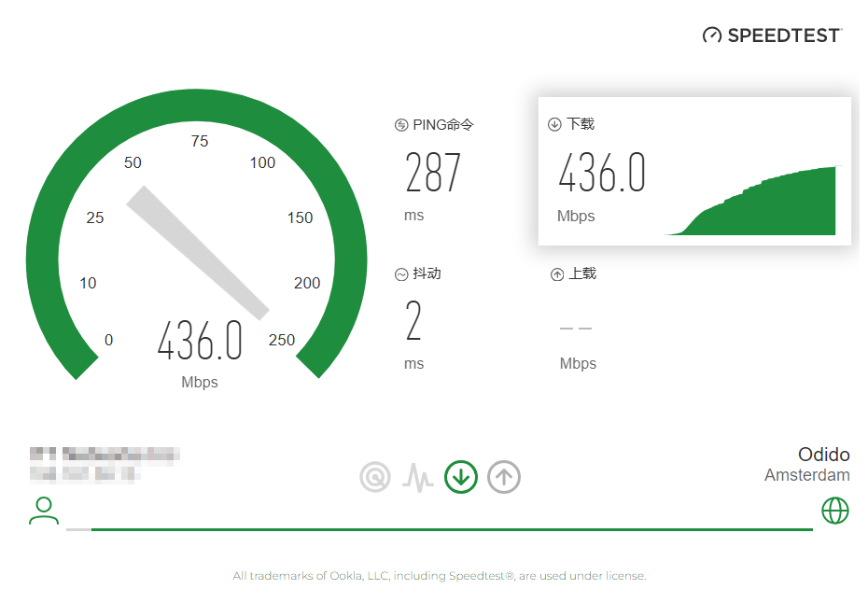
Task: Click the empty upload Mbps result dashes
Action: point(576,329)
